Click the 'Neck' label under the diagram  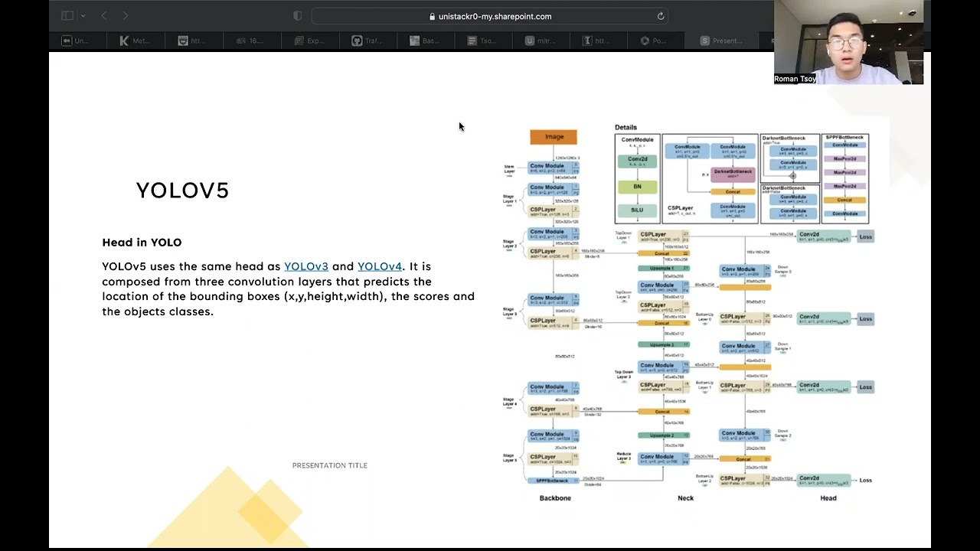click(x=685, y=498)
